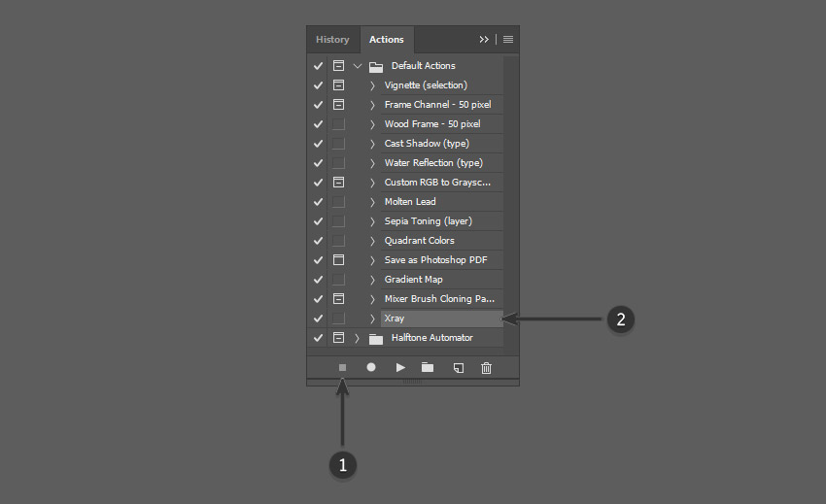The width and height of the screenshot is (826, 504).
Task: Click the panel bottom resize grip
Action: click(413, 383)
